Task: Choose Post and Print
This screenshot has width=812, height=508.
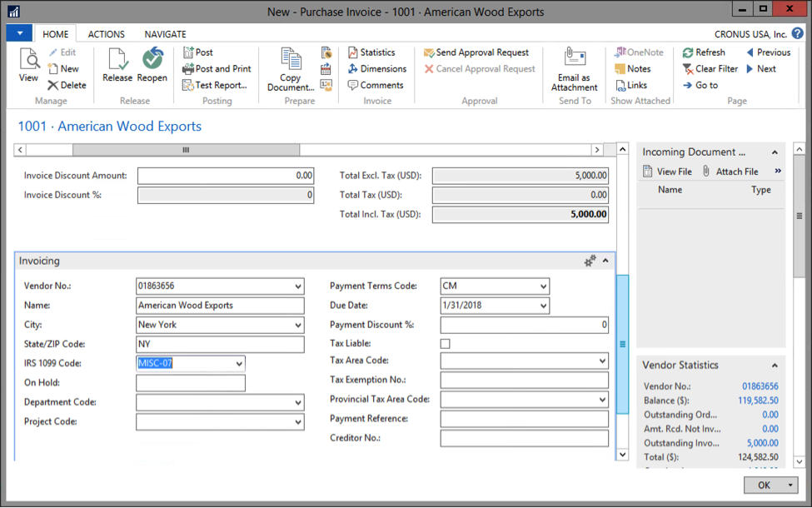Action: pos(217,69)
